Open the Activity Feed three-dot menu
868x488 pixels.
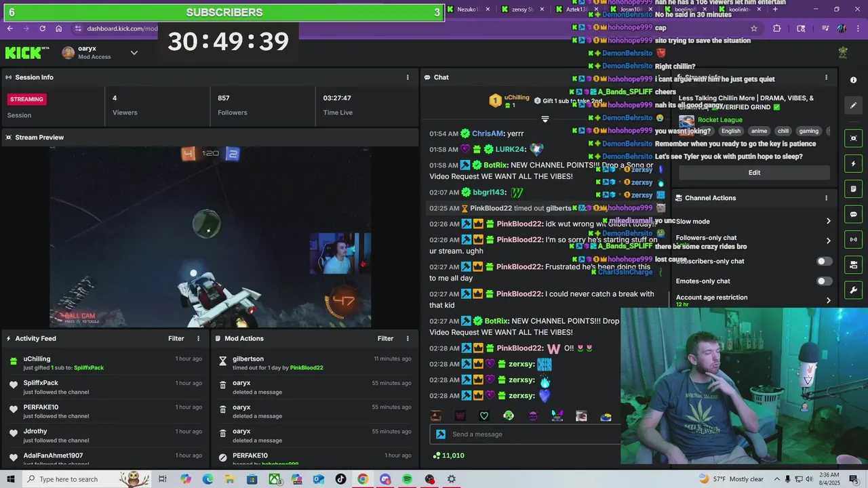[199, 338]
